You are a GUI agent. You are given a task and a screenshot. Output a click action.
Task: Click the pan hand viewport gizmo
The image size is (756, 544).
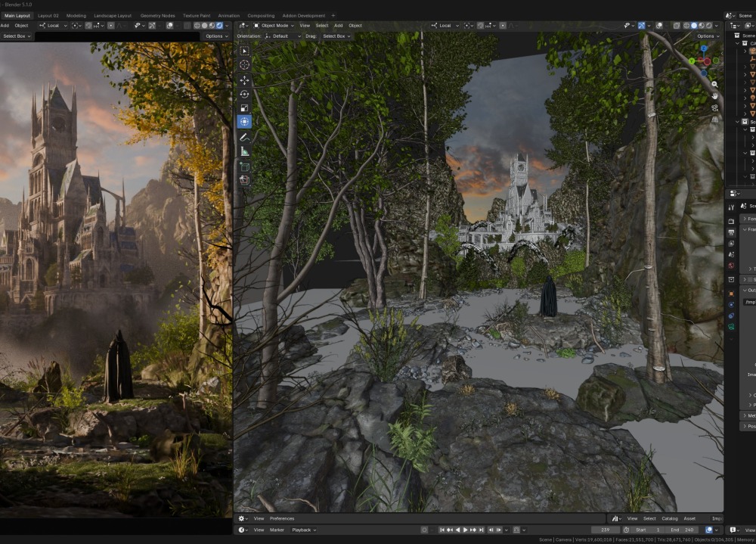(x=714, y=95)
